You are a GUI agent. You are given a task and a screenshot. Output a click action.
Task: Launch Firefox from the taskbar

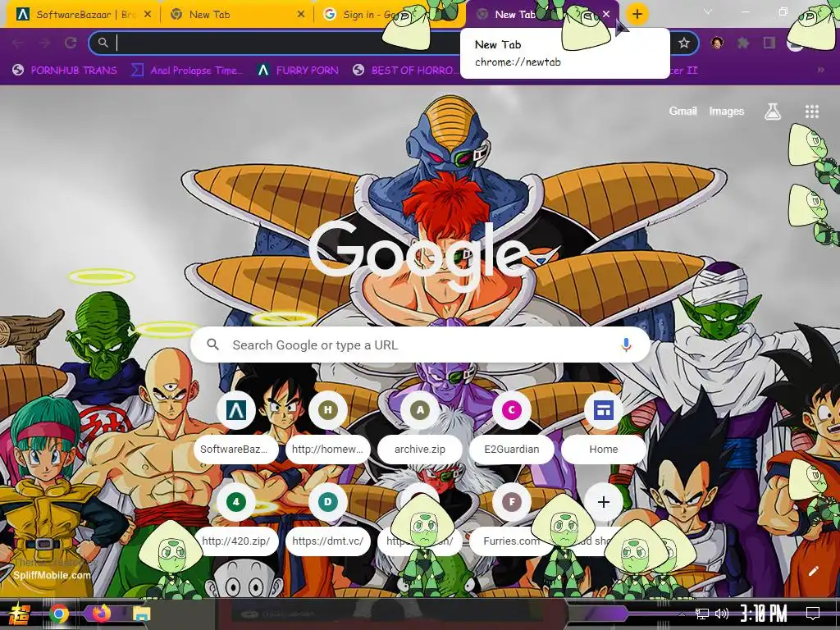(x=101, y=614)
